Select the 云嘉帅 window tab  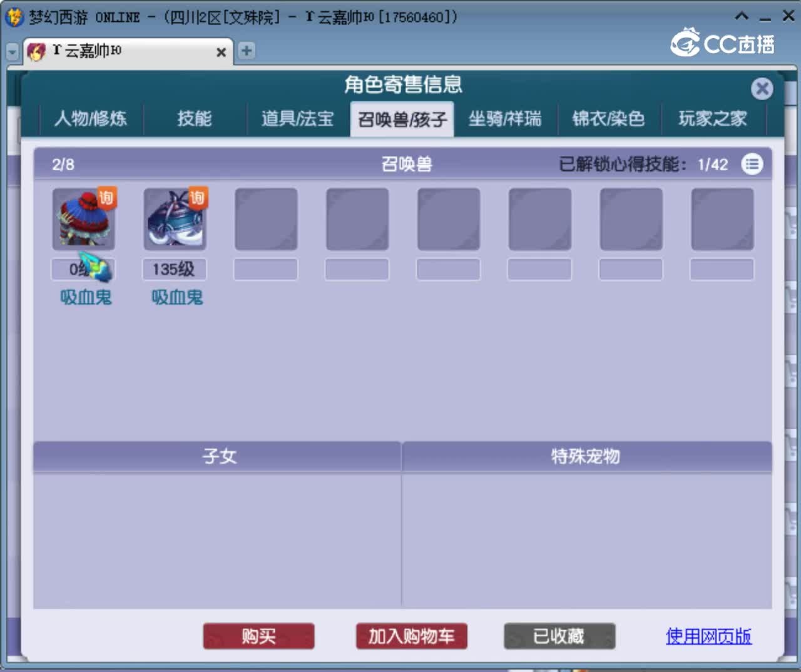(x=128, y=51)
